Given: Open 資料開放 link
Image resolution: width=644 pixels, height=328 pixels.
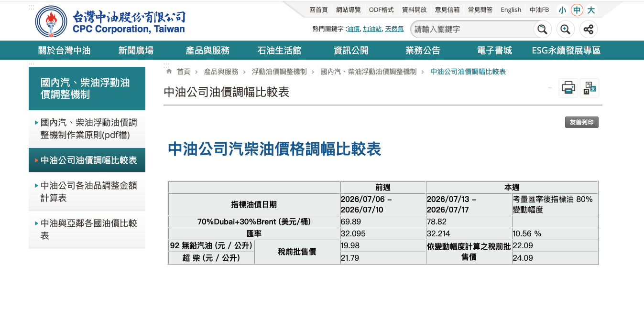Looking at the screenshot, I should pyautogui.click(x=414, y=10).
